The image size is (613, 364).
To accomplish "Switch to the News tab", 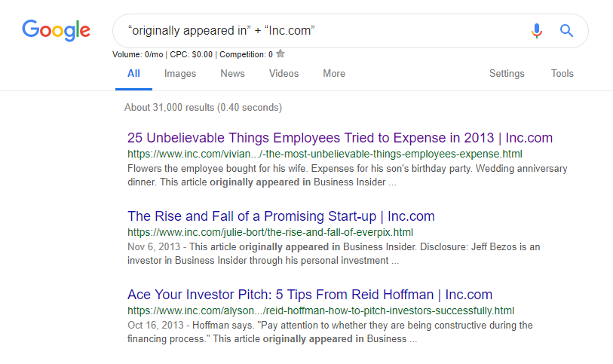I will click(232, 74).
